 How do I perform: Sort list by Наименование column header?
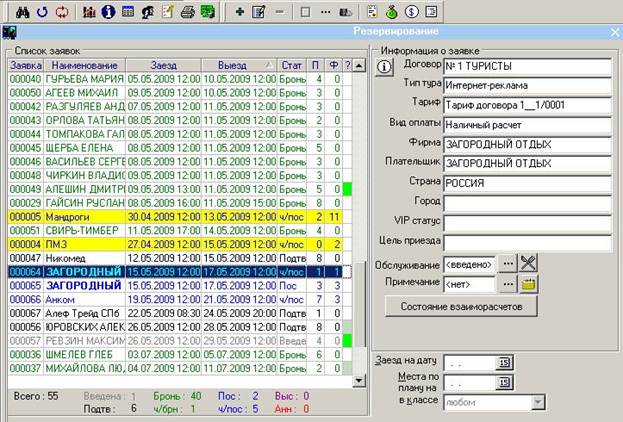pos(82,65)
